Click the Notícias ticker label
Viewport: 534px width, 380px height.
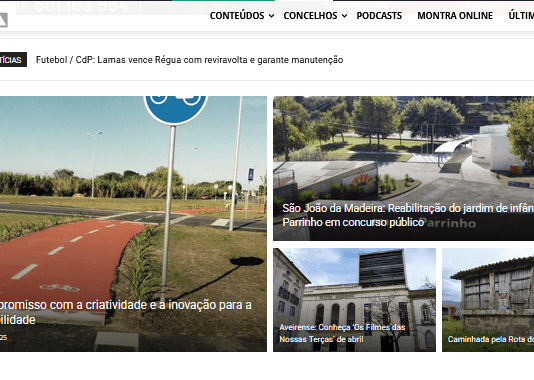(x=13, y=60)
